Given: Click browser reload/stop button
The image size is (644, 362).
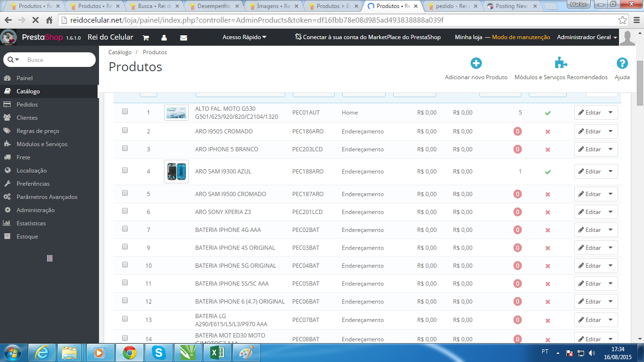Looking at the screenshot, I should pyautogui.click(x=36, y=21).
